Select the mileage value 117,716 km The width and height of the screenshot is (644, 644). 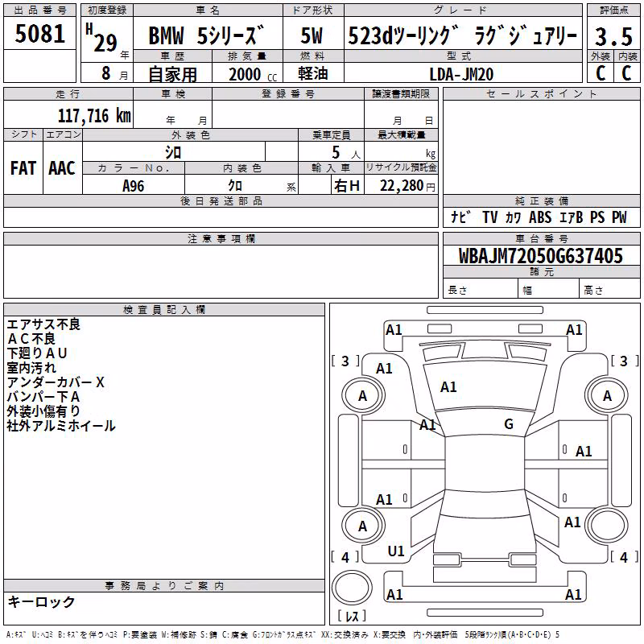click(94, 116)
